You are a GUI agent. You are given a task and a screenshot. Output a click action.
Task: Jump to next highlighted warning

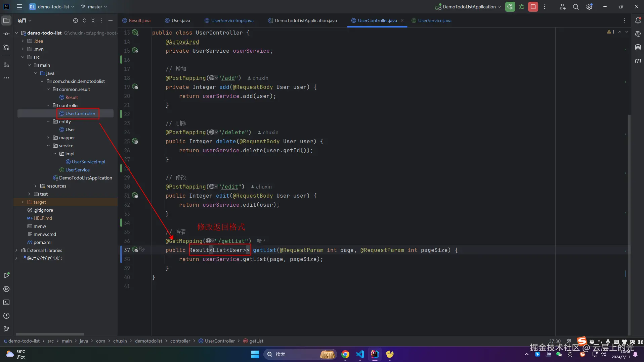[x=627, y=32]
